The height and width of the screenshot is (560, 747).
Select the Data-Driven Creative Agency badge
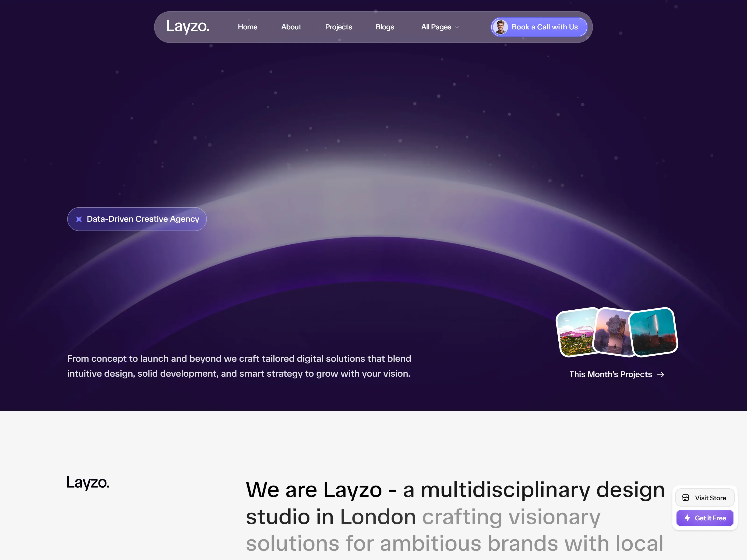click(x=137, y=219)
